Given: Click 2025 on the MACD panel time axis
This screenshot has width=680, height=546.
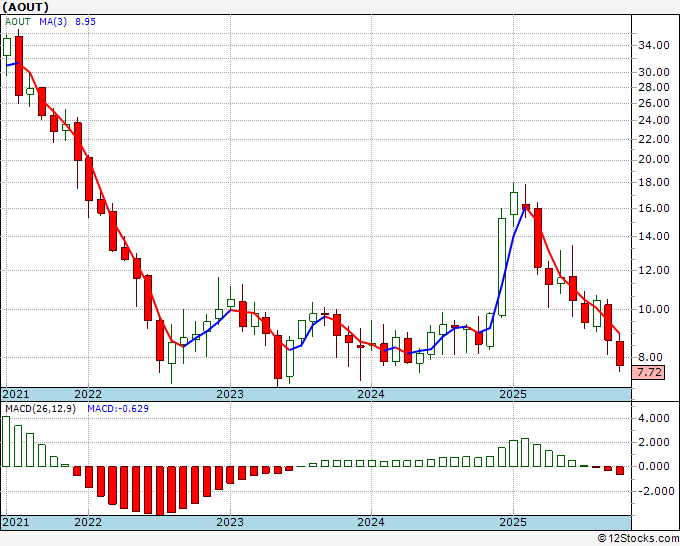Looking at the screenshot, I should (x=512, y=523).
